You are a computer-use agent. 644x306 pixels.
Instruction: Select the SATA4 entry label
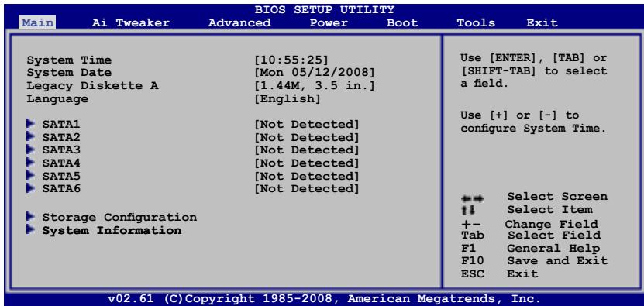click(61, 163)
